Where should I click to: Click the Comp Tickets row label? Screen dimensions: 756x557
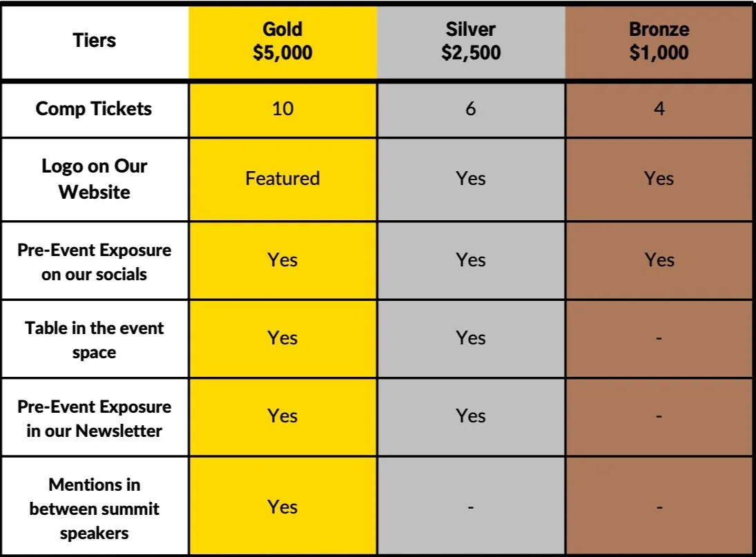coord(94,109)
